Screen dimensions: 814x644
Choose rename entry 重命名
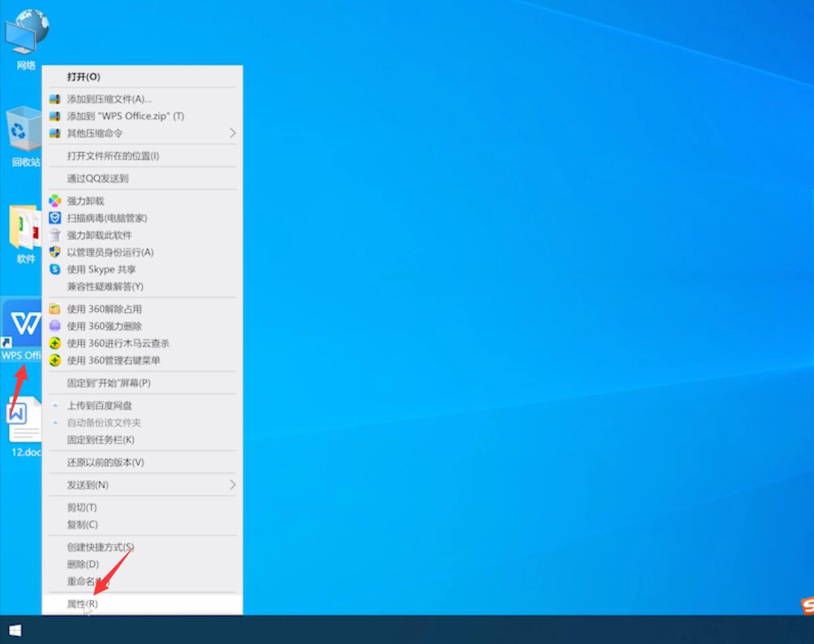[142, 581]
